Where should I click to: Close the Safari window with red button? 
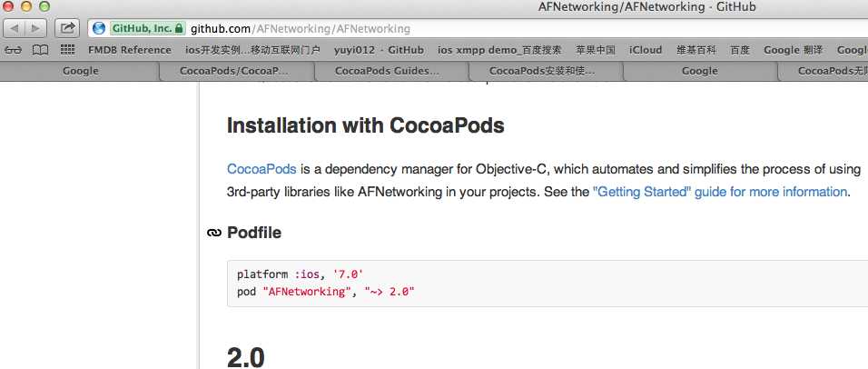(x=8, y=6)
